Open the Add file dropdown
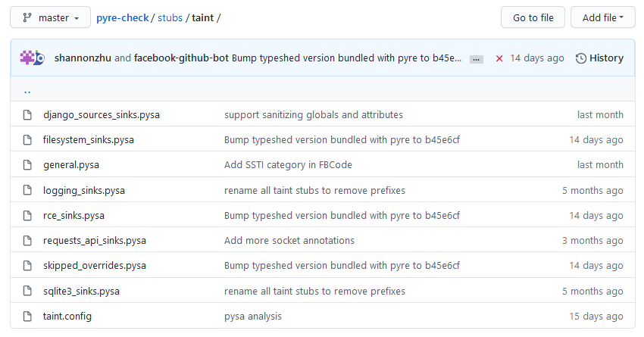Image resolution: width=644 pixels, height=337 pixels. pos(603,17)
